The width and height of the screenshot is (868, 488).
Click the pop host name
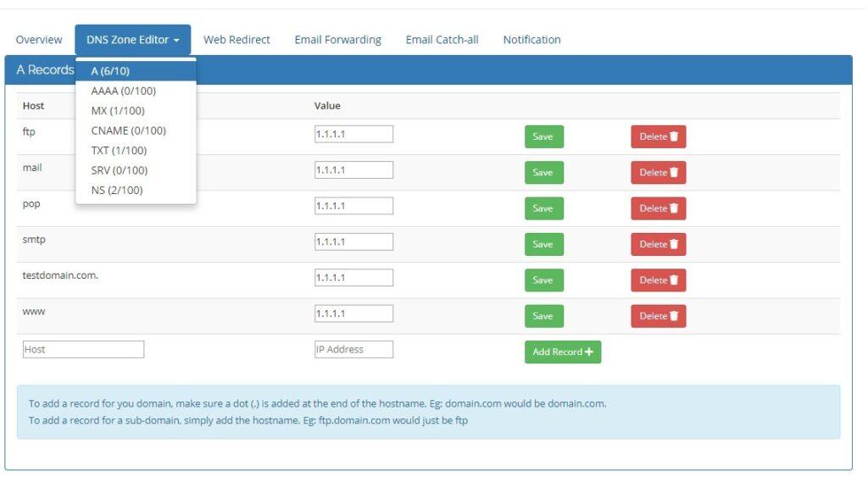(31, 203)
